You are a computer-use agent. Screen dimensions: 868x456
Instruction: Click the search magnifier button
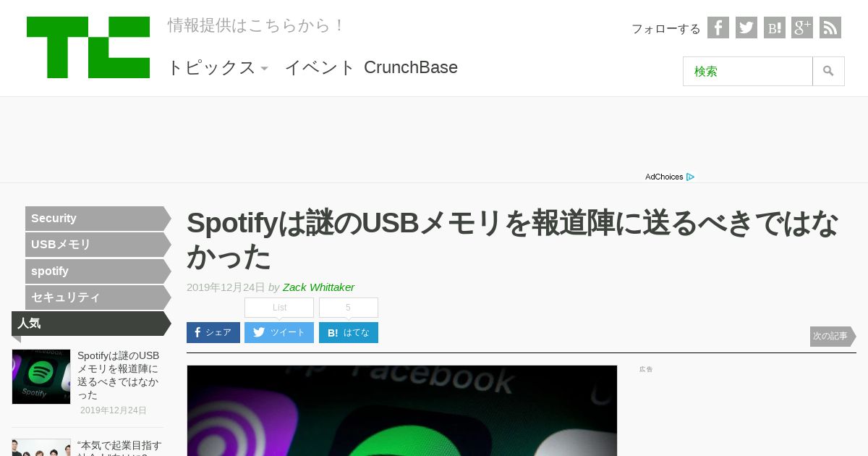828,71
